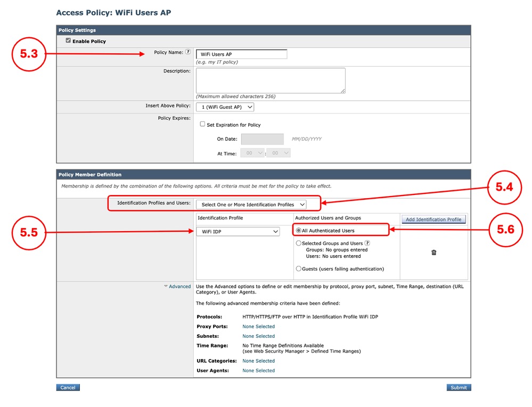Submit the access policy
Image resolution: width=532 pixels, height=407 pixels.
459,387
